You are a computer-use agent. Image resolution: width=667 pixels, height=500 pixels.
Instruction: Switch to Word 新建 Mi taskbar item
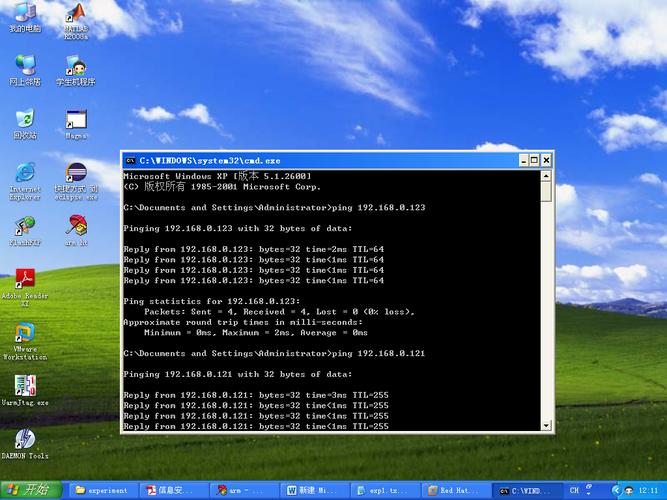(315, 490)
